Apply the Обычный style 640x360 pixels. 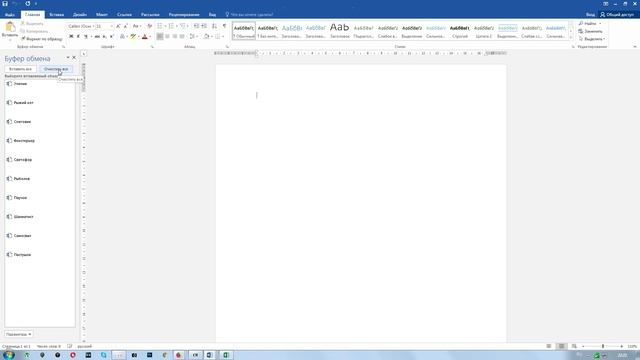point(244,31)
